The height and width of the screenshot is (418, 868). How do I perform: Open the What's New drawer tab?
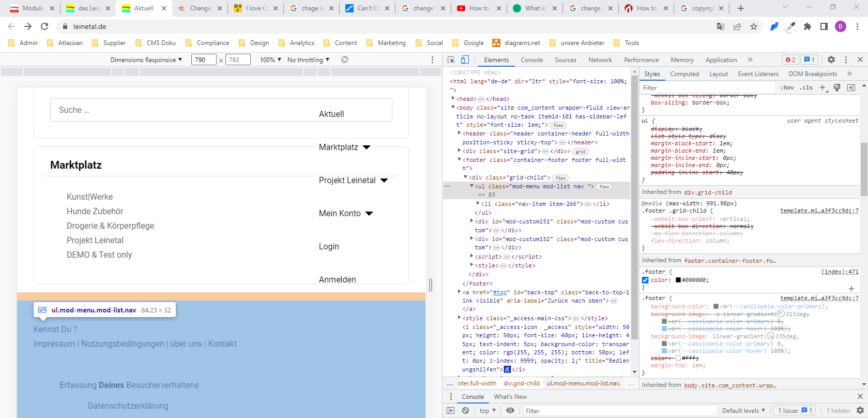coord(510,396)
